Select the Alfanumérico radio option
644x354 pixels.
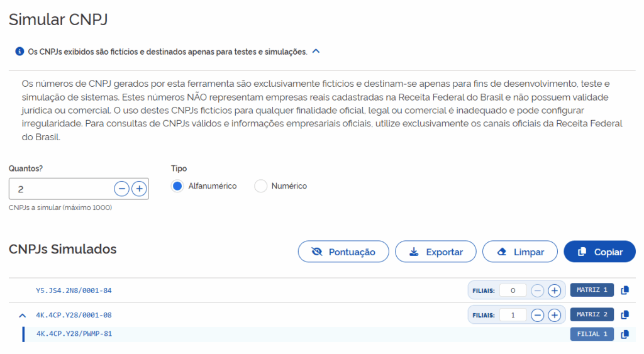tap(177, 186)
